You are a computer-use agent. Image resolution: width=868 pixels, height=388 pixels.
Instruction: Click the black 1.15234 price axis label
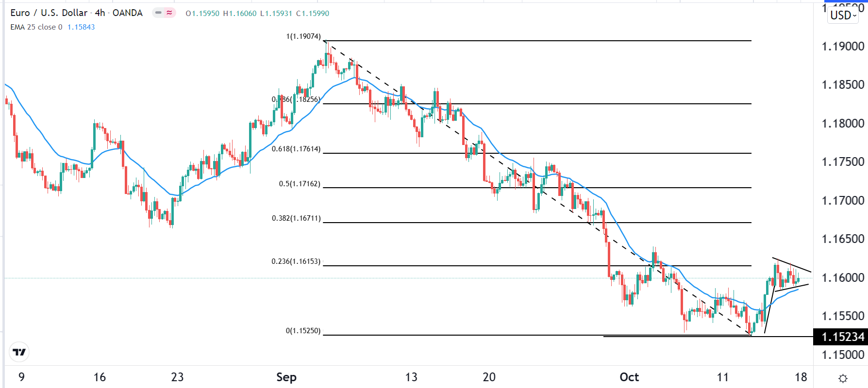tap(842, 337)
